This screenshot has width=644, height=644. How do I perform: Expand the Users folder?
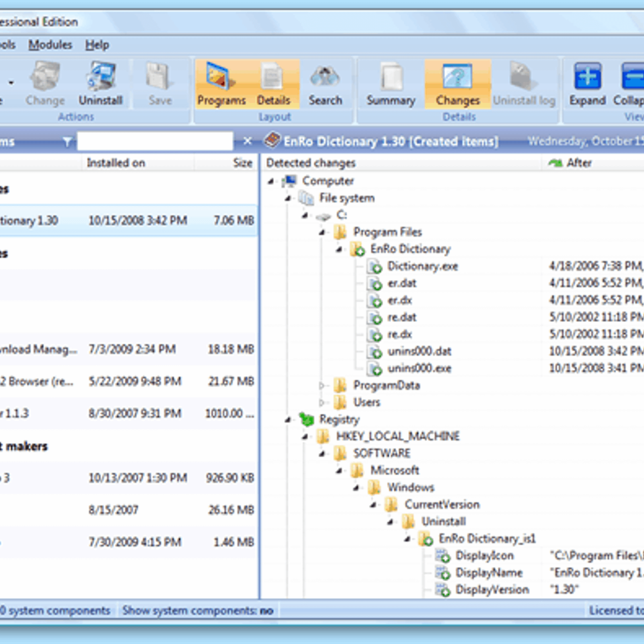point(322,402)
